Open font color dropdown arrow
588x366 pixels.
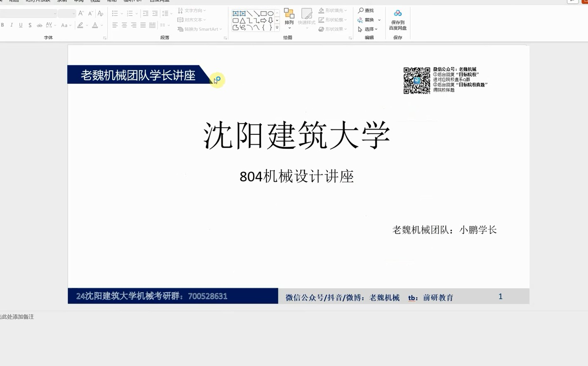pyautogui.click(x=102, y=26)
